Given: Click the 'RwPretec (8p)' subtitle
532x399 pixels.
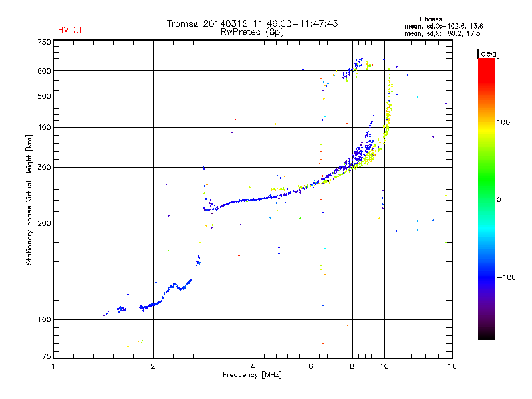Looking at the screenshot, I should click(252, 32).
